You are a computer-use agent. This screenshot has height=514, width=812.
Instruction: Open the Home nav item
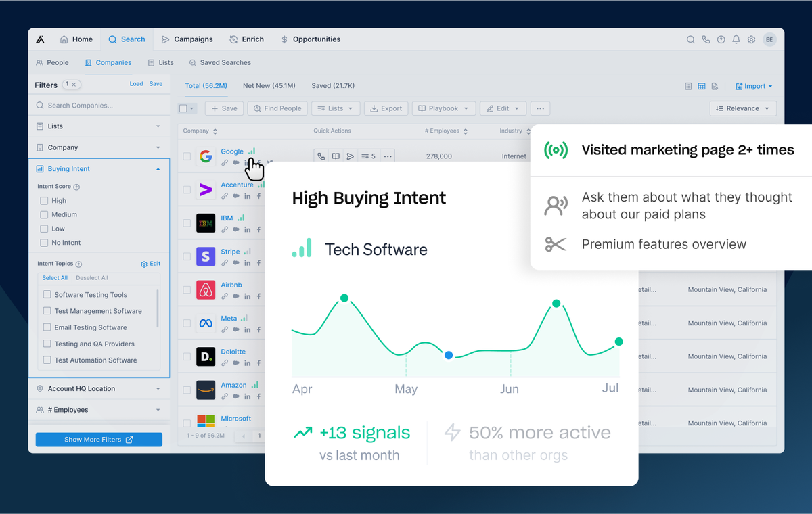[76, 39]
